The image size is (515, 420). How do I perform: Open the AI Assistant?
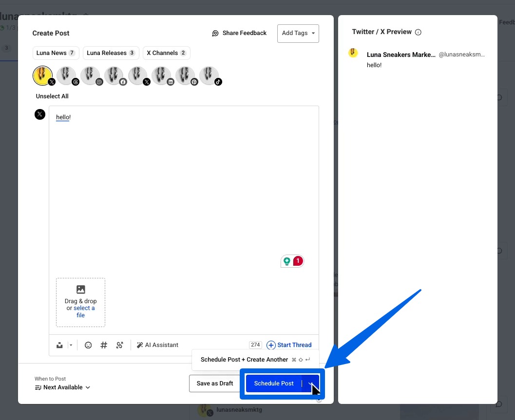pyautogui.click(x=157, y=345)
